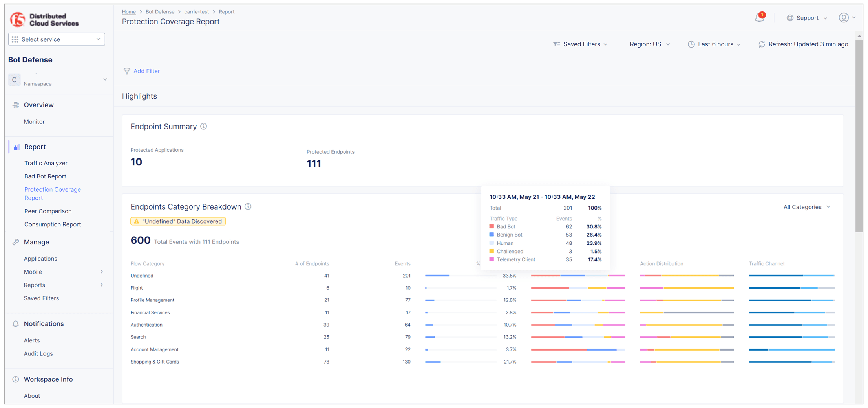Viewport: 868px width, 408px height.
Task: Click the page vertical scrollbar thumb
Action: (x=859, y=136)
